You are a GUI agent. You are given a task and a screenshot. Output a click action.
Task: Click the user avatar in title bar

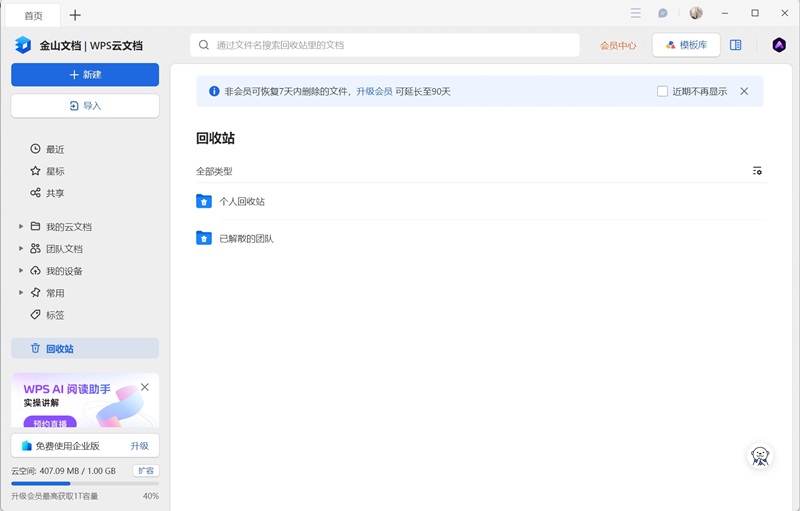(696, 14)
